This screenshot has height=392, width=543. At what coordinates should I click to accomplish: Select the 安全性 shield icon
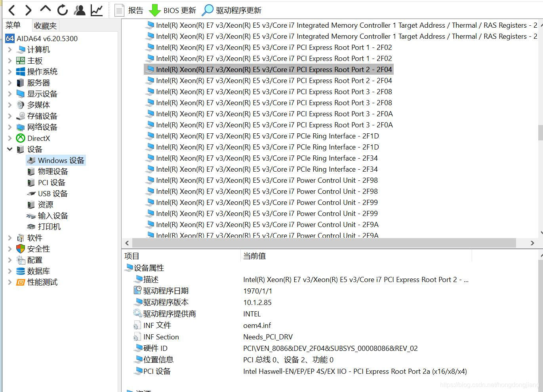(x=21, y=249)
